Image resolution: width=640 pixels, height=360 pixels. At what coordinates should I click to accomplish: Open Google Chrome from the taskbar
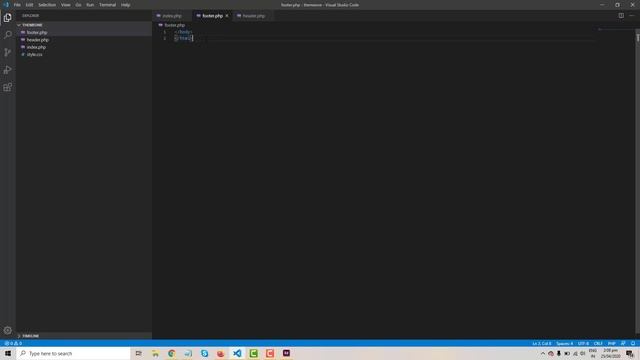click(171, 353)
